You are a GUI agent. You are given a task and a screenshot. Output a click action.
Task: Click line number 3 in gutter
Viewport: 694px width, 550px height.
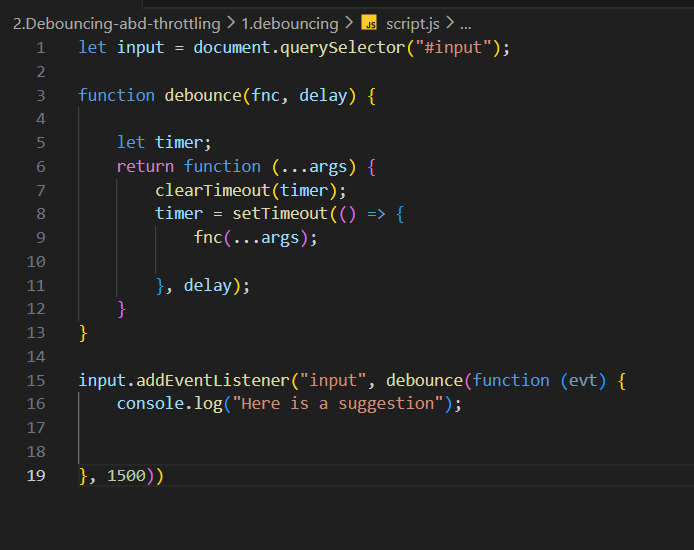tap(41, 95)
